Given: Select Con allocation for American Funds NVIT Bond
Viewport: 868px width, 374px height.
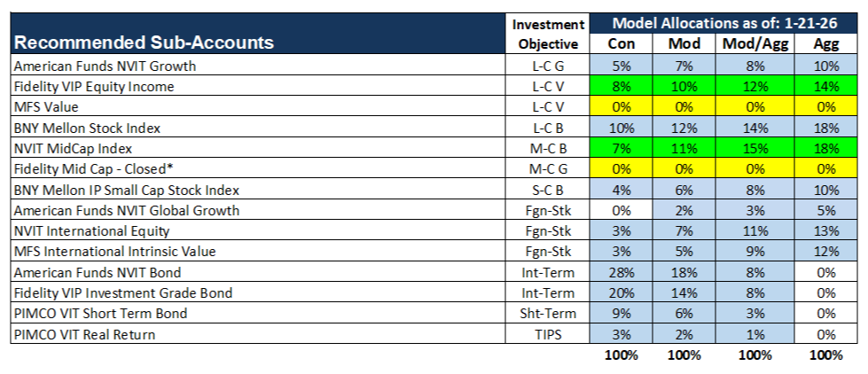Looking at the screenshot, I should coord(621,272).
